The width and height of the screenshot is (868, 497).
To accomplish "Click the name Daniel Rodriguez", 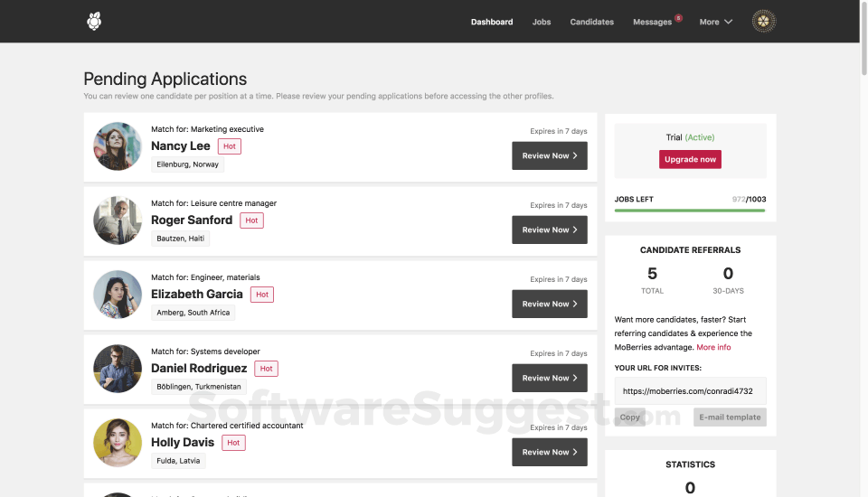I will 199,369.
